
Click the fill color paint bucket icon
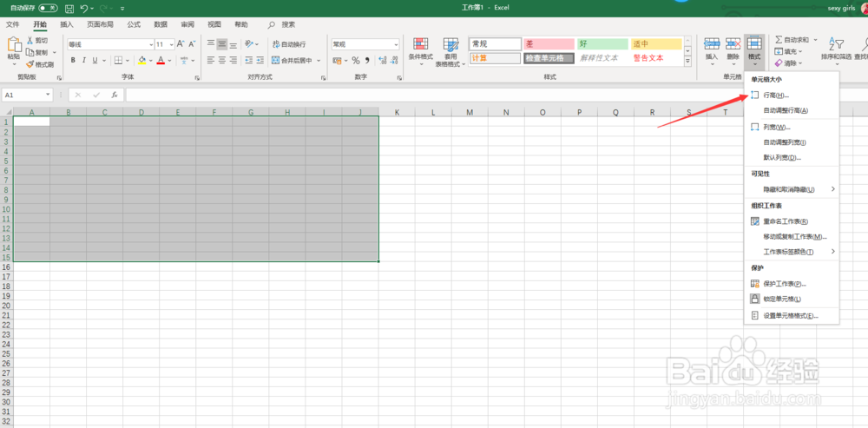(141, 61)
